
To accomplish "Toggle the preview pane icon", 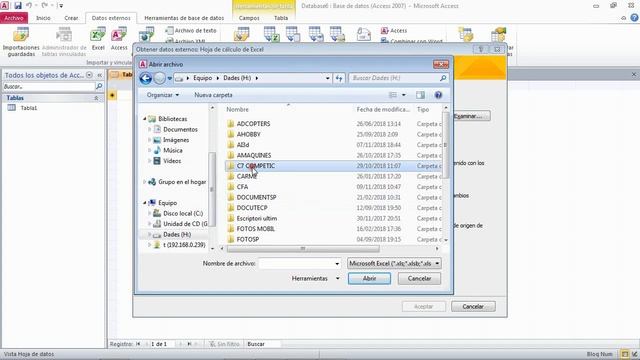I will click(x=420, y=95).
